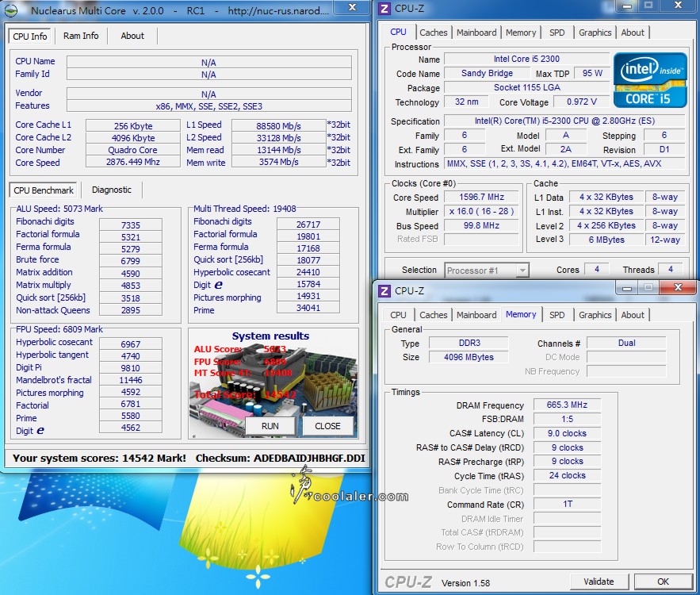This screenshot has width=700, height=595.
Task: Click the 1:5 FSB:DRAM ratio value
Action: 567,419
